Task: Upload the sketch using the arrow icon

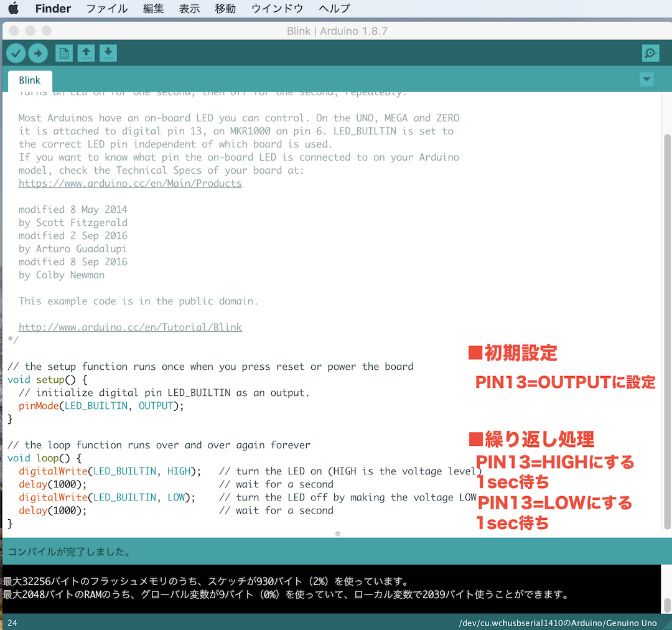Action: (38, 53)
